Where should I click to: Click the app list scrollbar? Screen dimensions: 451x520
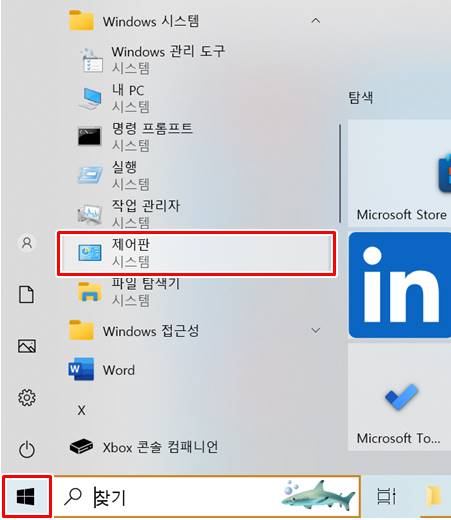[x=340, y=173]
